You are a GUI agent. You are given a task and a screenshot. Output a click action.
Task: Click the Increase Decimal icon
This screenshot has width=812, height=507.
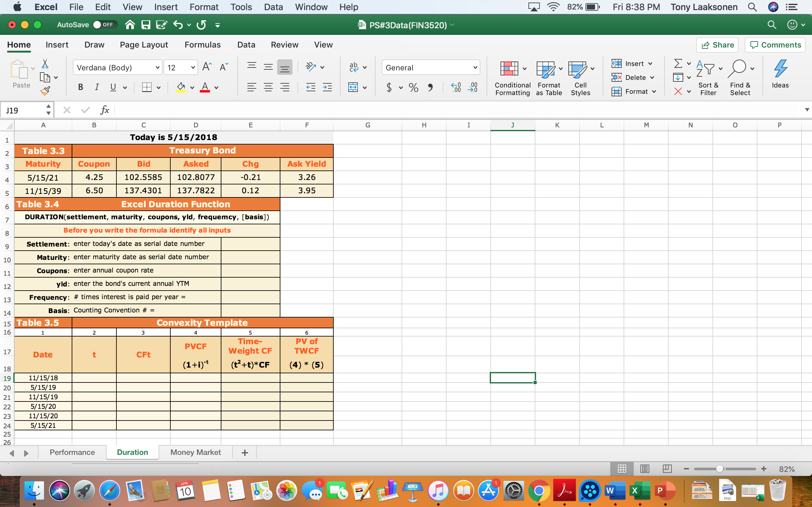456,87
